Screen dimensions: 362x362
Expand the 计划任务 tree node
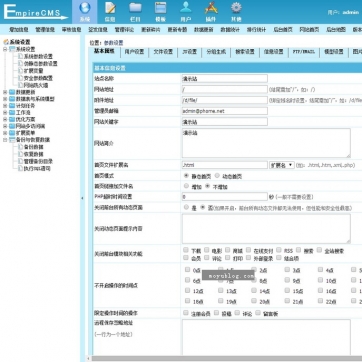[x=5, y=106]
